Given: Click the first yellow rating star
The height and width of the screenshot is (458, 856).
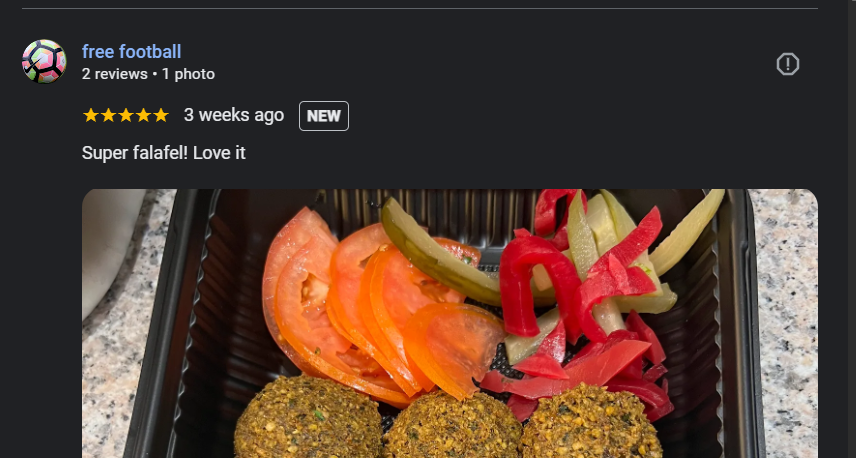Looking at the screenshot, I should tap(91, 115).
